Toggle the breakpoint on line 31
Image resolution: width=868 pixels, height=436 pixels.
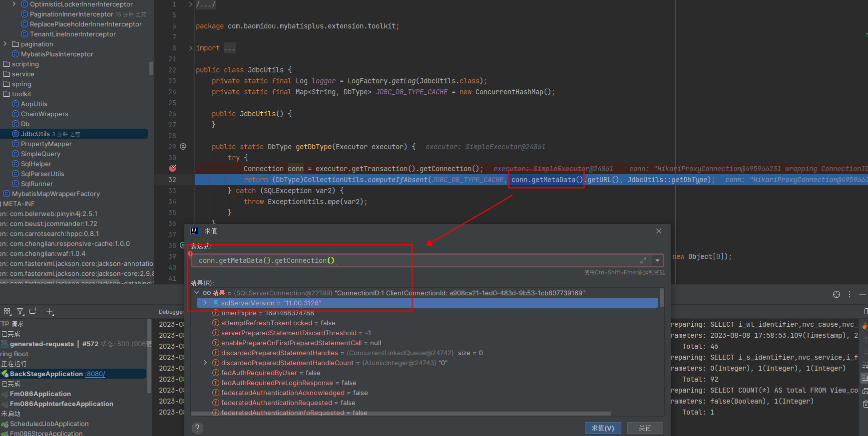coord(173,169)
